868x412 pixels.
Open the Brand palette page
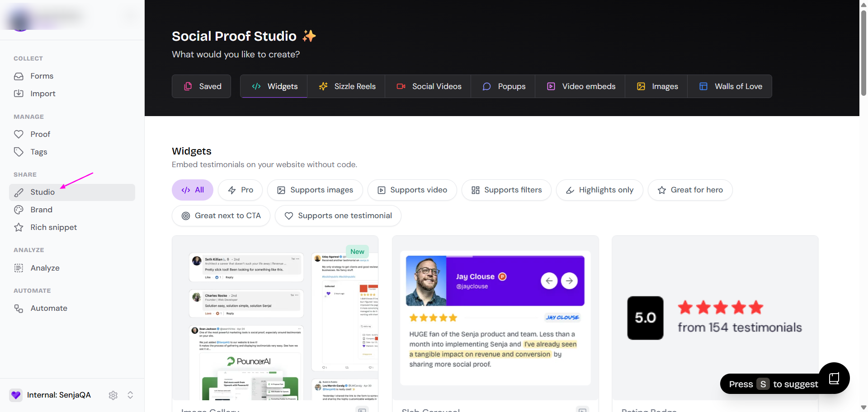(x=41, y=210)
